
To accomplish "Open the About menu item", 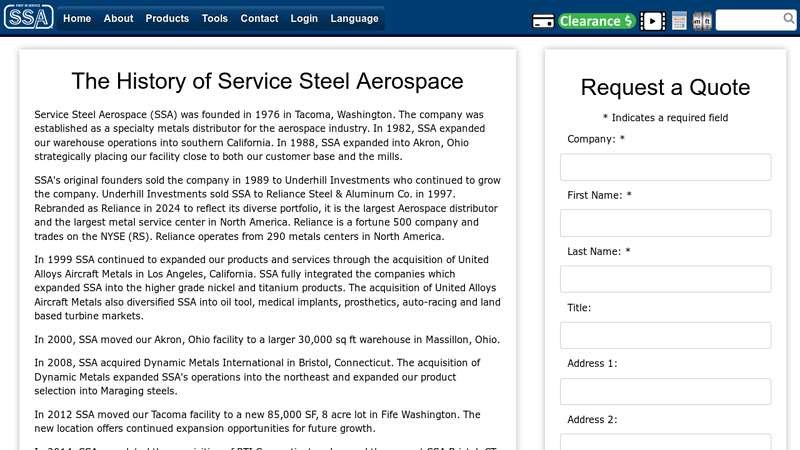I will coord(118,18).
